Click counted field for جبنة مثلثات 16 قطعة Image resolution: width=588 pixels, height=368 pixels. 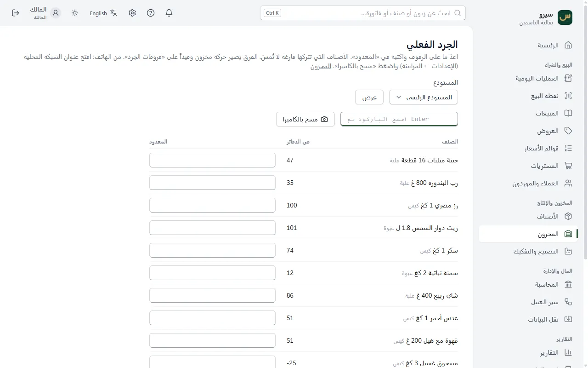click(212, 160)
